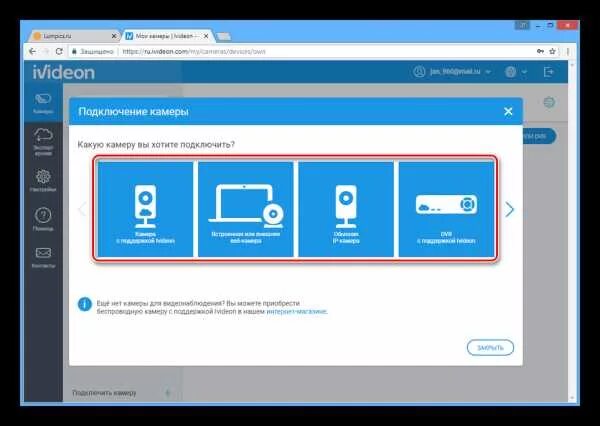This screenshot has height=426, width=600.
Task: Close the Мои камеры browser tab
Action: [206, 36]
